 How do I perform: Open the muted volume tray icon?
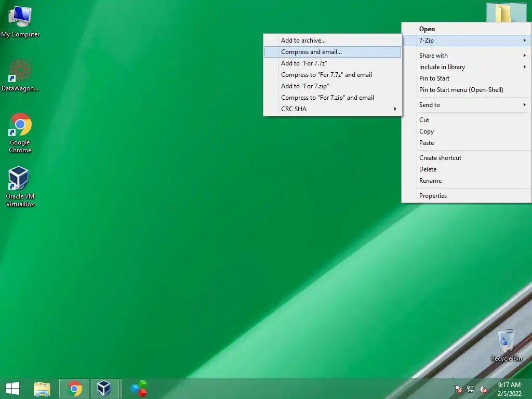point(483,389)
